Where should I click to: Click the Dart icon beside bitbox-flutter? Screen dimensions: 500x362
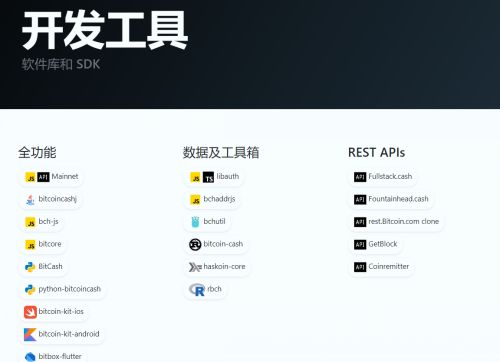point(30,357)
